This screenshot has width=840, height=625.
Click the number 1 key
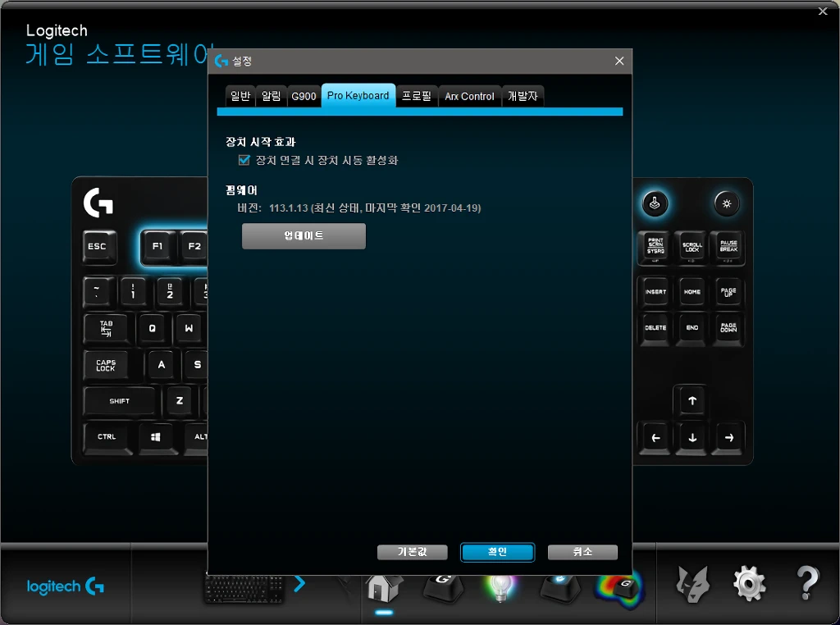pyautogui.click(x=133, y=292)
